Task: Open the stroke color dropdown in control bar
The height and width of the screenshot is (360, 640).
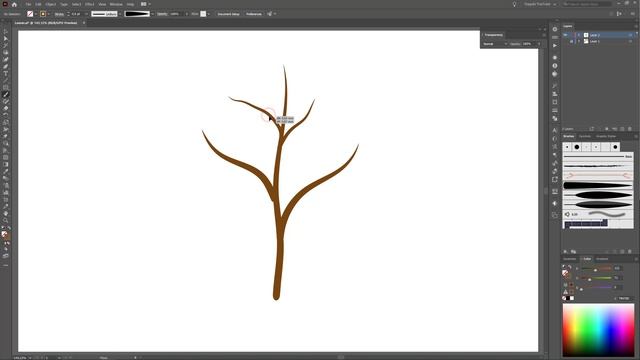Action: click(49, 14)
